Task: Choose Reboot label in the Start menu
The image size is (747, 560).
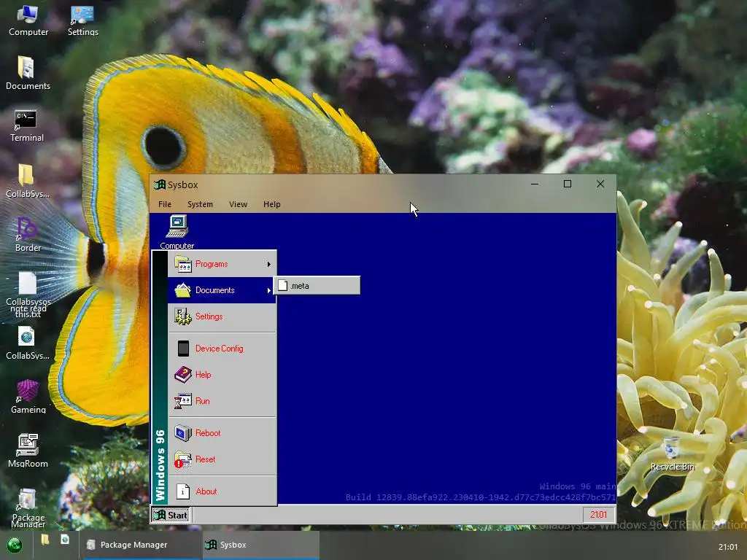Action: [x=208, y=433]
